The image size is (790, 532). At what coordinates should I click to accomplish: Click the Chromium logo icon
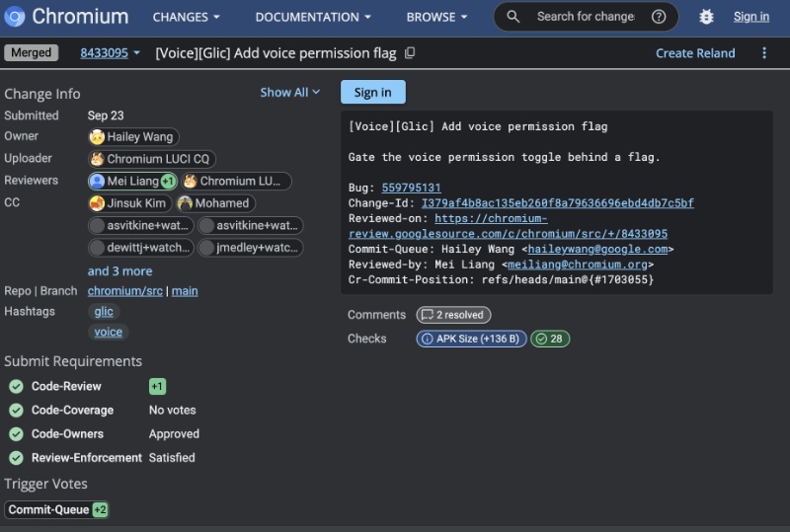tap(15, 17)
